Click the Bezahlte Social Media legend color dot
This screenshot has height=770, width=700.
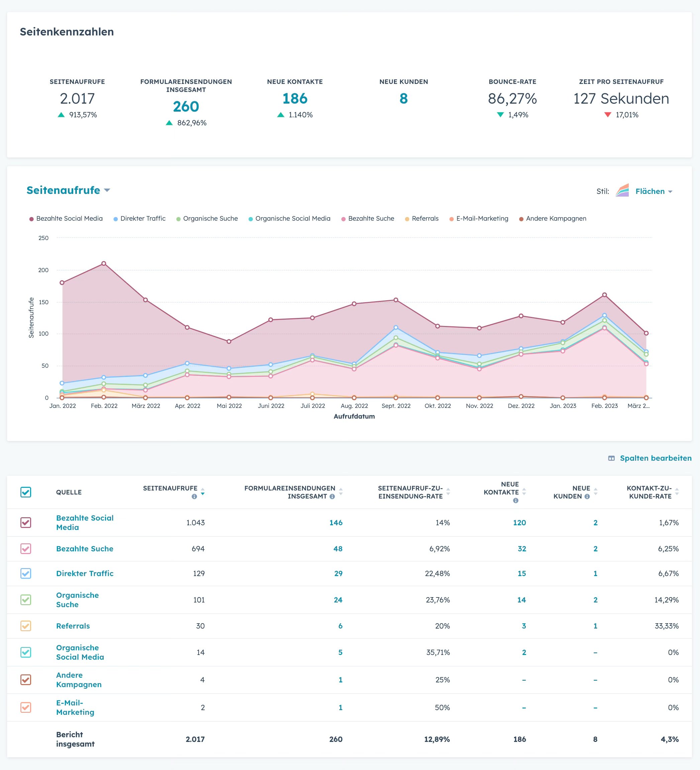31,219
